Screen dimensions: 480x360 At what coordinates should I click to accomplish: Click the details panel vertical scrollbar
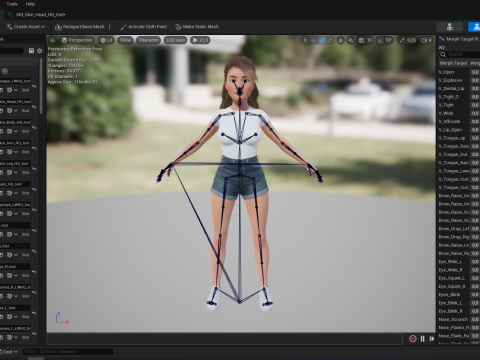pos(41,86)
